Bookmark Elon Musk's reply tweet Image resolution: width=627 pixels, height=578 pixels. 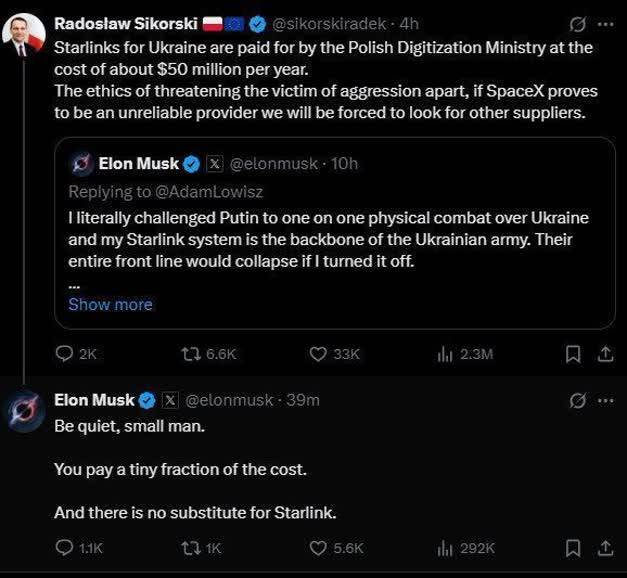(573, 547)
